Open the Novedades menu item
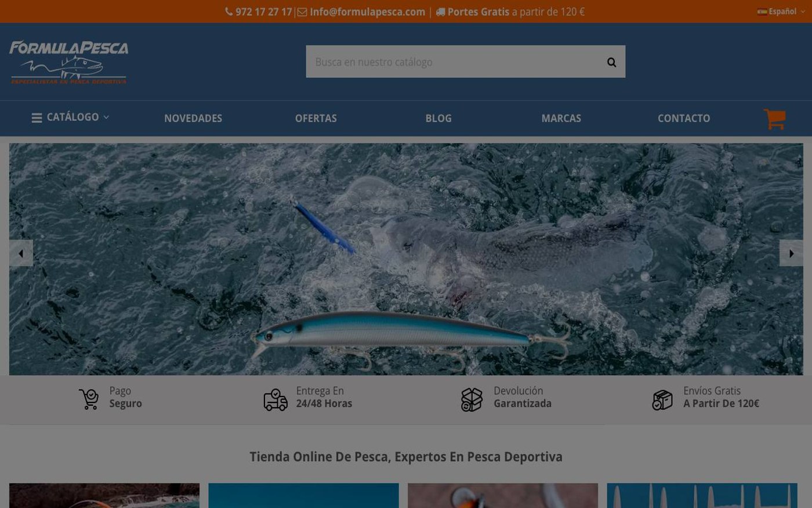This screenshot has width=812, height=508. click(x=193, y=118)
